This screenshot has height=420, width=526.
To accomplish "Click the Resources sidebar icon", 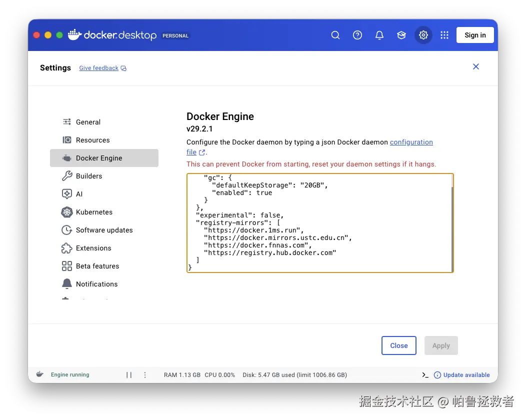I will (67, 140).
